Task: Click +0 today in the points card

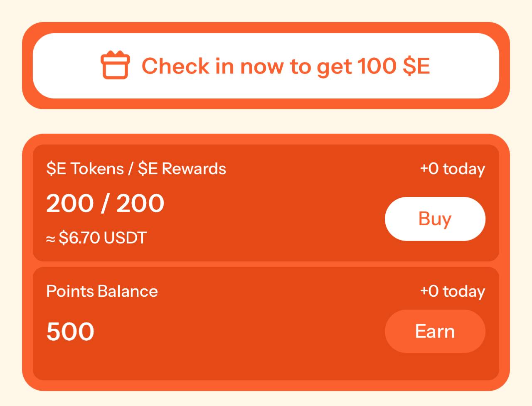Action: (x=452, y=291)
